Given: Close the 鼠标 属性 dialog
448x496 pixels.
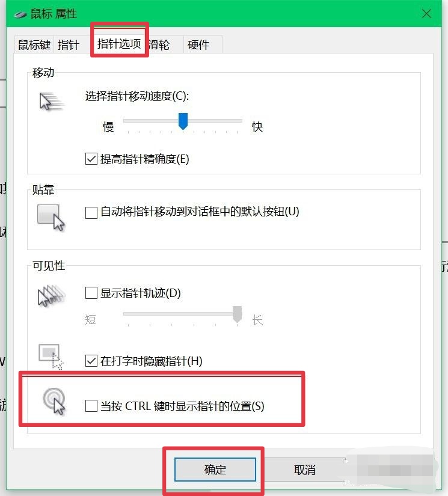Looking at the screenshot, I should [x=426, y=14].
